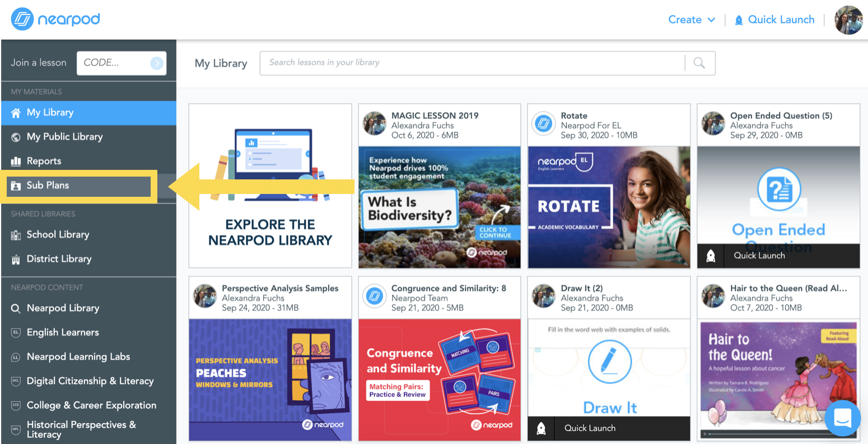Click author avatar on MAGIC LESSON 2019
Viewport: 868px width, 444px height.
(x=375, y=123)
